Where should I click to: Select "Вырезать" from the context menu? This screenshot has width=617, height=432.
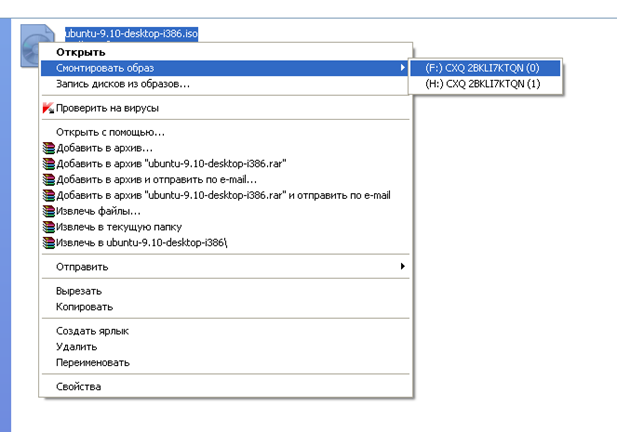tap(79, 291)
